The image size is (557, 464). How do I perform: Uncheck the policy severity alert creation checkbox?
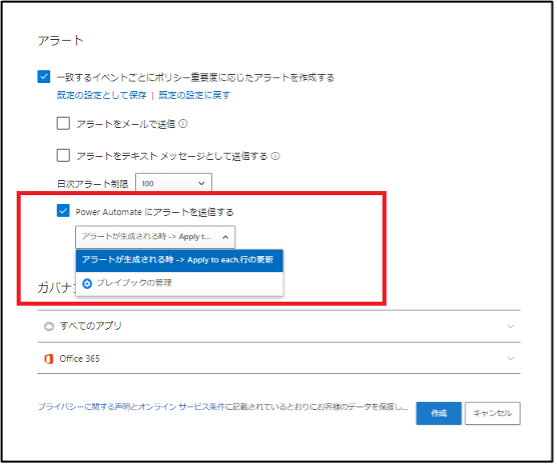pos(44,76)
